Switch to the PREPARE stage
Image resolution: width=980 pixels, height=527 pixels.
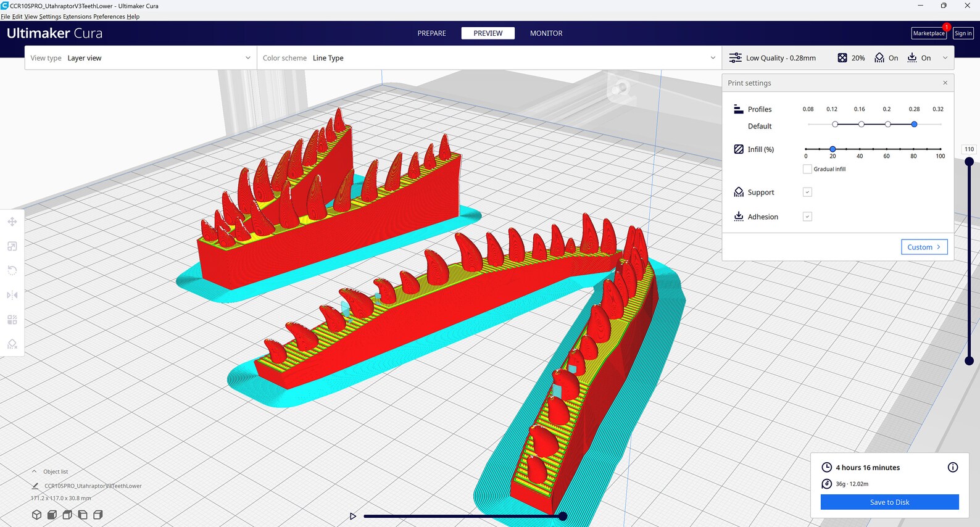click(x=431, y=33)
